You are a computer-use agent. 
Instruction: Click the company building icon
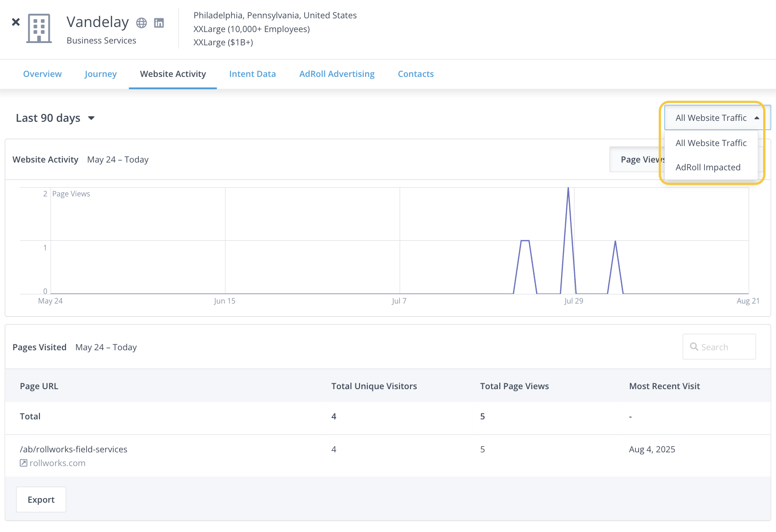click(39, 28)
